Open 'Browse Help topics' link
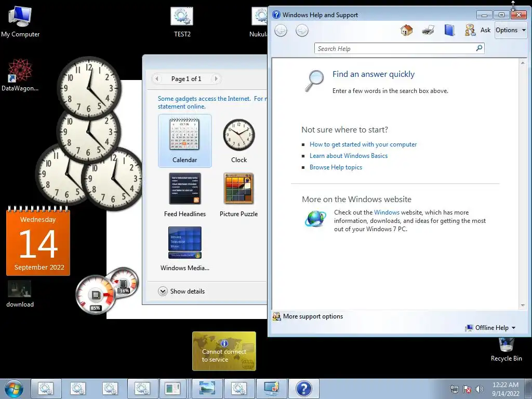Screen dimensions: 532x399 pos(336,167)
